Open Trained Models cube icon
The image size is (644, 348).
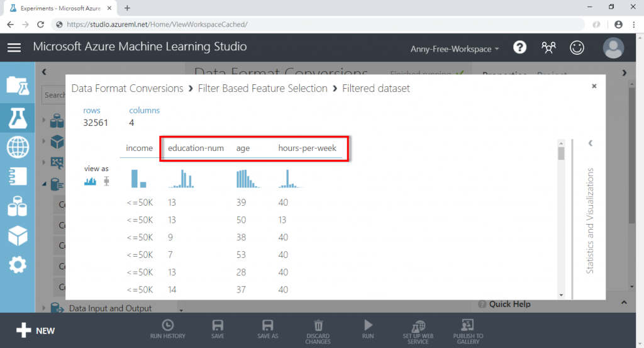pyautogui.click(x=18, y=236)
